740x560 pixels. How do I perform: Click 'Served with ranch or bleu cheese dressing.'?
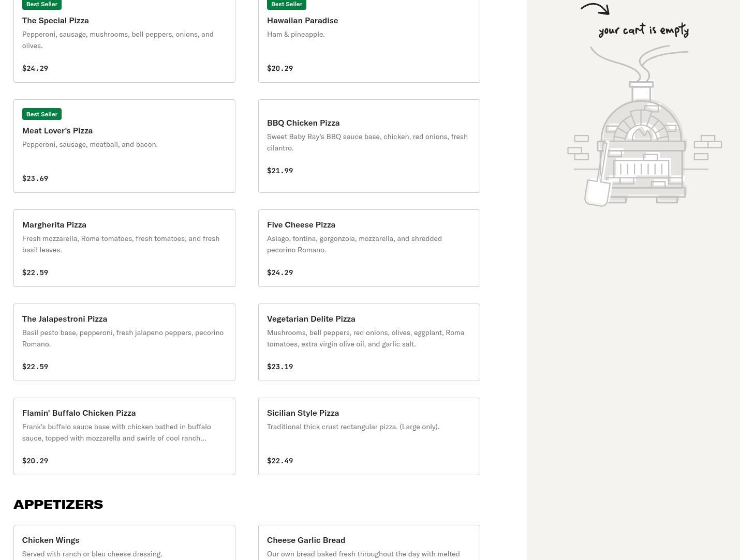tap(92, 554)
